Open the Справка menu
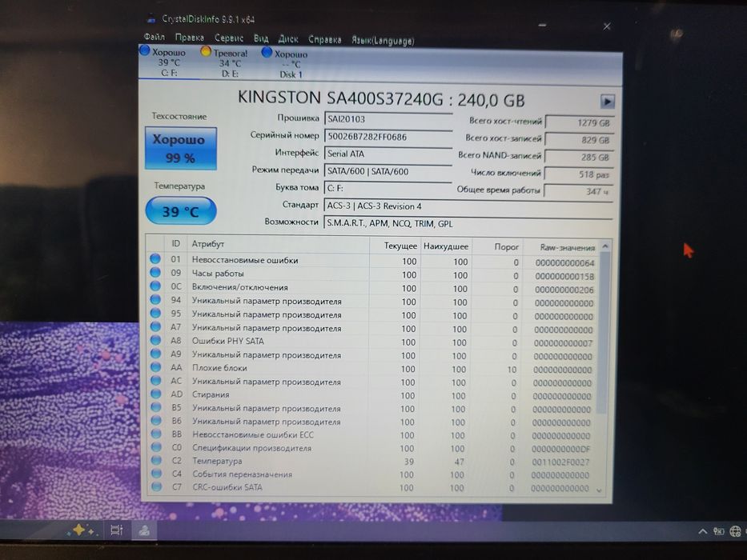 tap(324, 39)
